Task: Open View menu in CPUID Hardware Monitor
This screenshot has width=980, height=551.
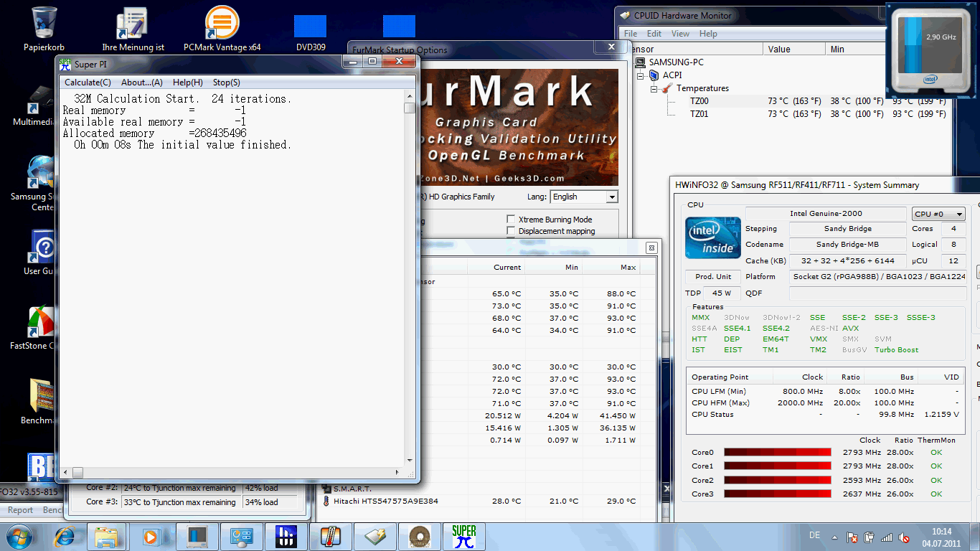Action: pos(680,34)
